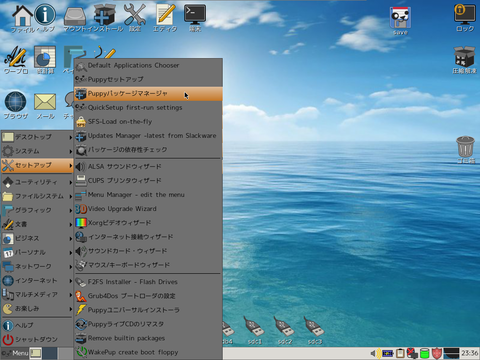Open サウンドカード・ウィザード
The width and height of the screenshot is (480, 360).
click(x=148, y=251)
